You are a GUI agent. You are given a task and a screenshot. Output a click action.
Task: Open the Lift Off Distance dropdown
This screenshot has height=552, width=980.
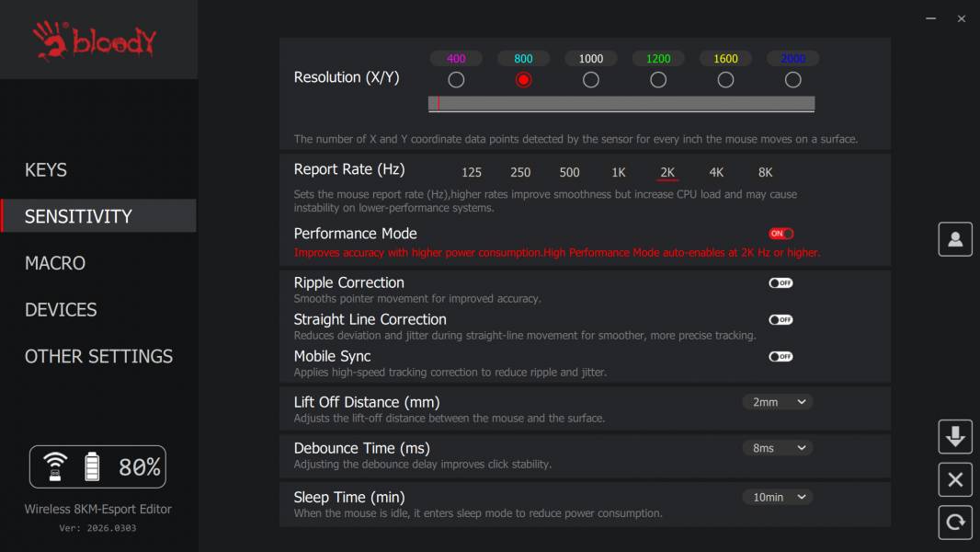(778, 402)
